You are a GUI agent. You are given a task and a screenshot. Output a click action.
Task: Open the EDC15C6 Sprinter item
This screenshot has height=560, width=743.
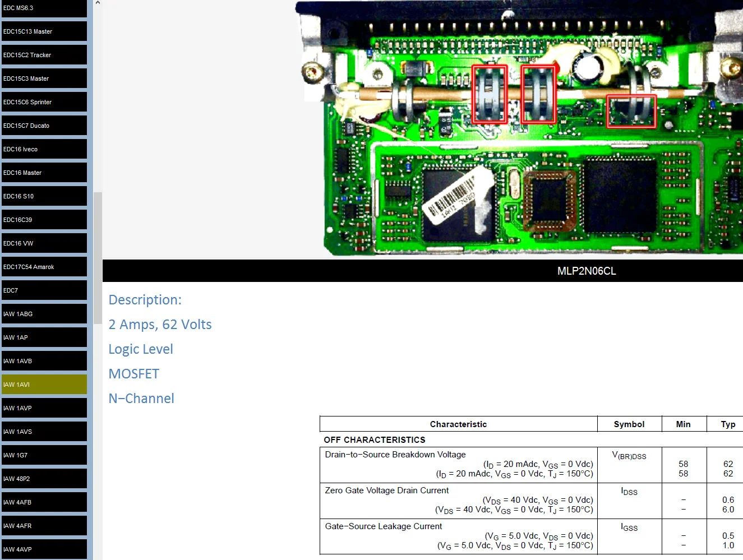(44, 102)
